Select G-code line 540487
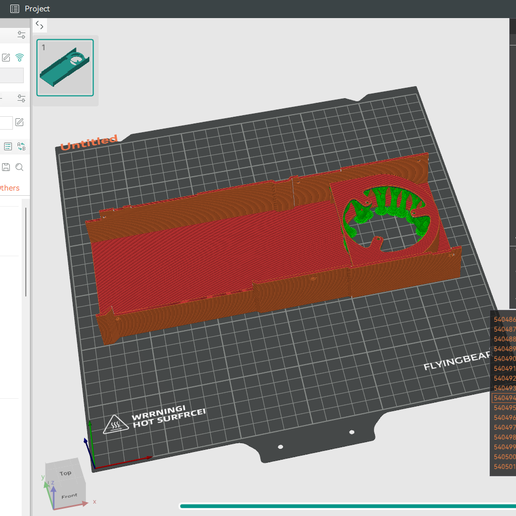The image size is (516, 516). [x=504, y=329]
